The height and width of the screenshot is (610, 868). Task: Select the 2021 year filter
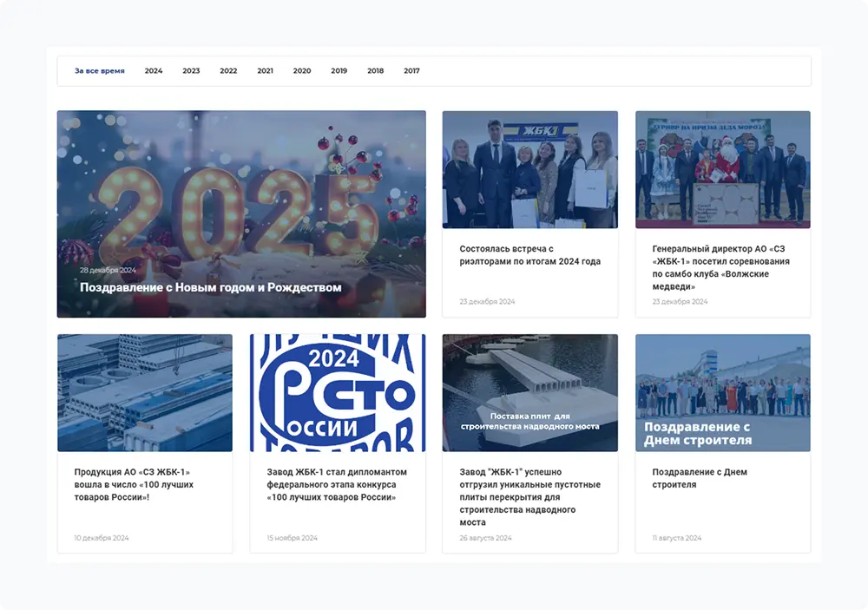tap(265, 71)
